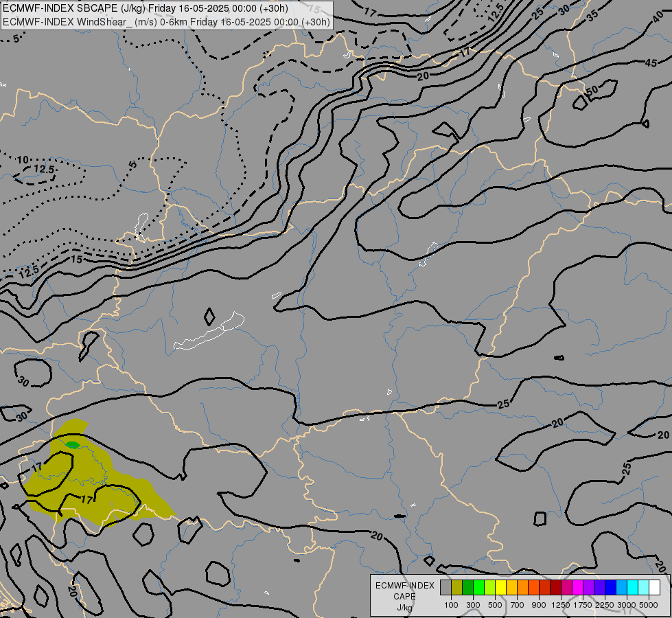Click the "ECMWF-INDEX SBCAPE (J/kg)" header line
Viewport: 672px width, 618px height.
146,8
